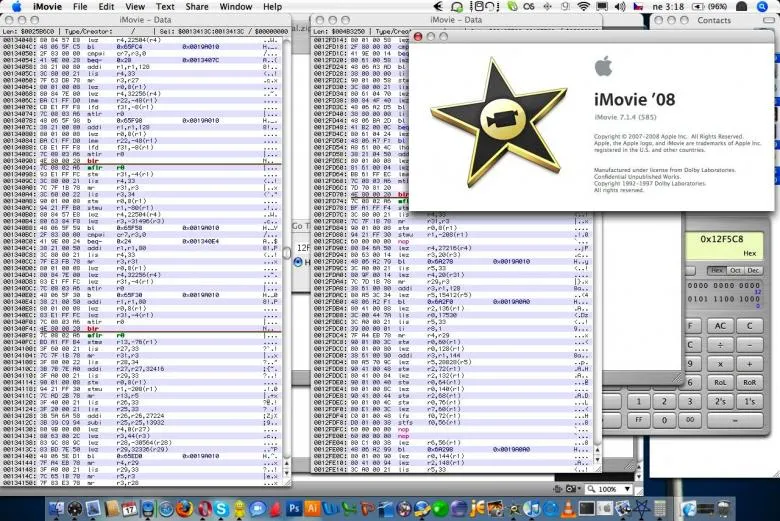Open iChat from the Dock
Viewport: 780px width, 521px height.
click(258, 508)
